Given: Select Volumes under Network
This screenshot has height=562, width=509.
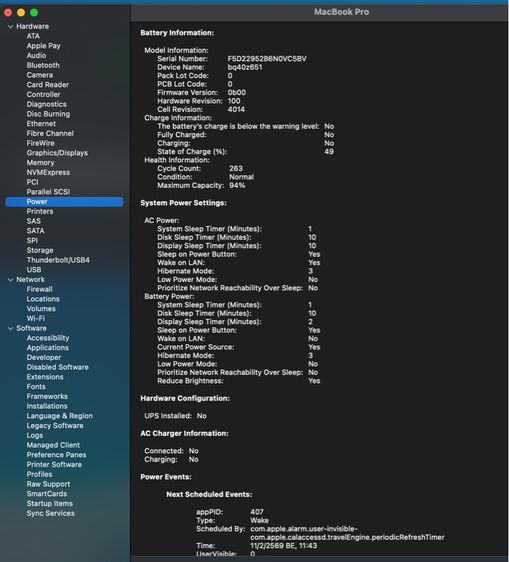Looking at the screenshot, I should coord(41,309).
